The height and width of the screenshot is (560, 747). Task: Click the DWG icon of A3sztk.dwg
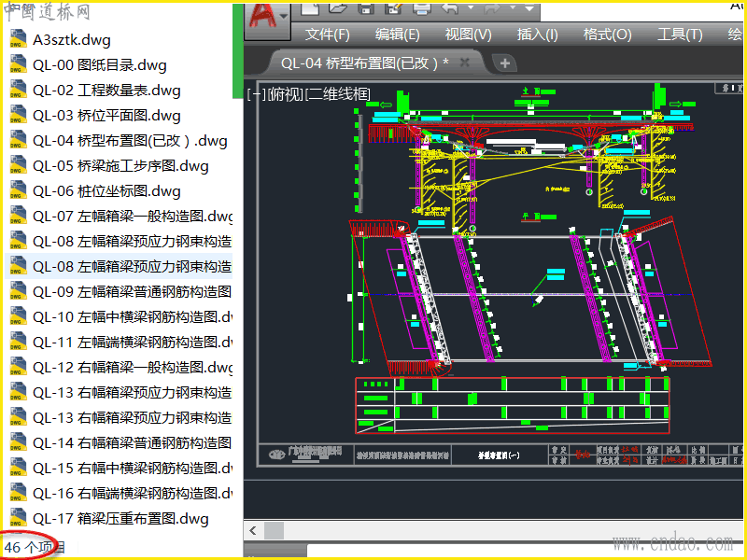click(18, 39)
